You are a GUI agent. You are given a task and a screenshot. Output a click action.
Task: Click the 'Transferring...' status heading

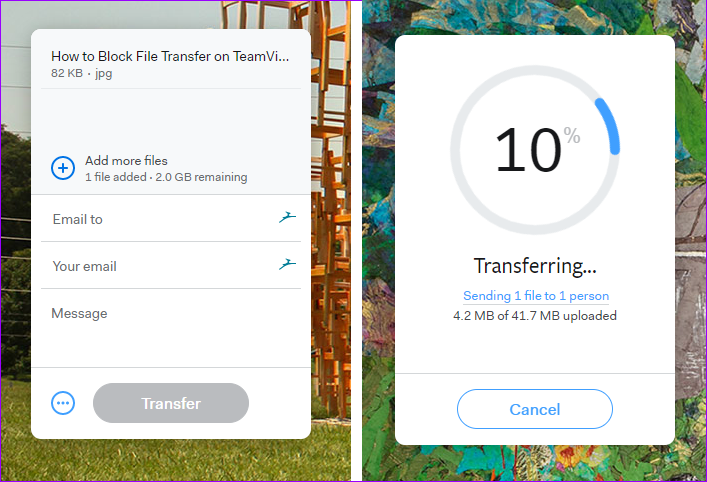pos(535,266)
